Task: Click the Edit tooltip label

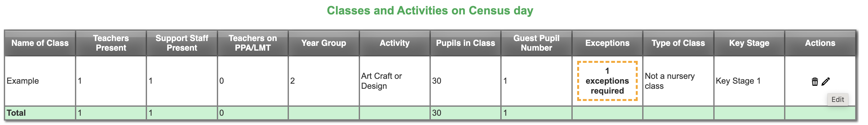Action: [838, 99]
